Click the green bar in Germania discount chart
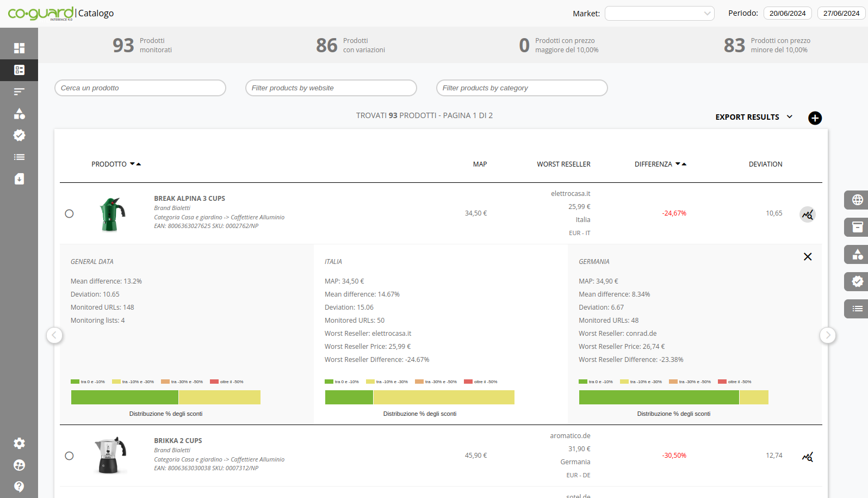Screen dimensions: 868x498 [659, 397]
